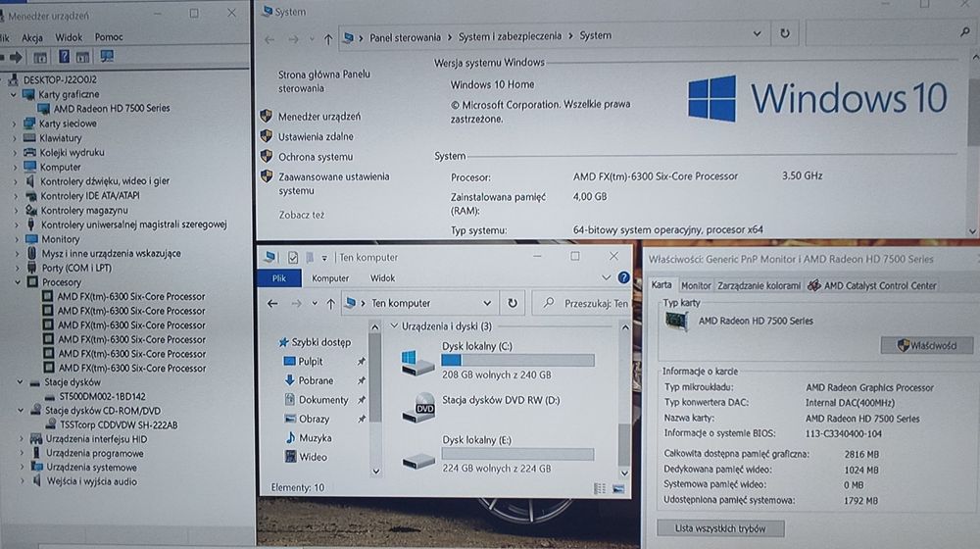Select TSSTcorp CDDVDW SH-222AB drive
Image resolution: width=980 pixels, height=549 pixels.
point(119,425)
